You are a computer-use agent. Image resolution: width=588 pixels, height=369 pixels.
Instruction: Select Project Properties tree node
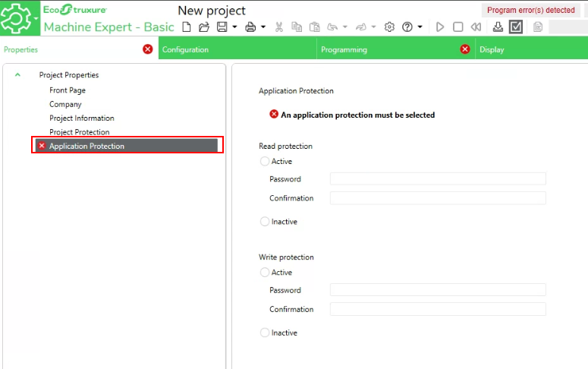[69, 75]
